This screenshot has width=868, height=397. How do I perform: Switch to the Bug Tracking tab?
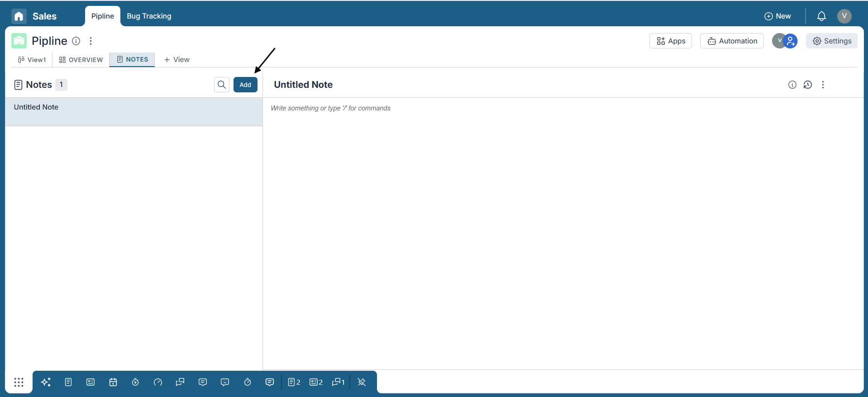click(149, 16)
